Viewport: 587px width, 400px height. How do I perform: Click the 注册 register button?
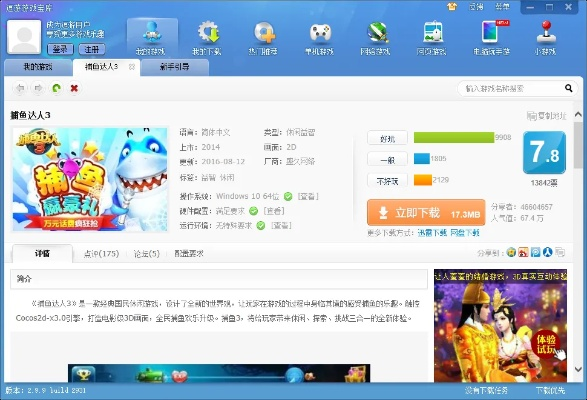(92, 49)
